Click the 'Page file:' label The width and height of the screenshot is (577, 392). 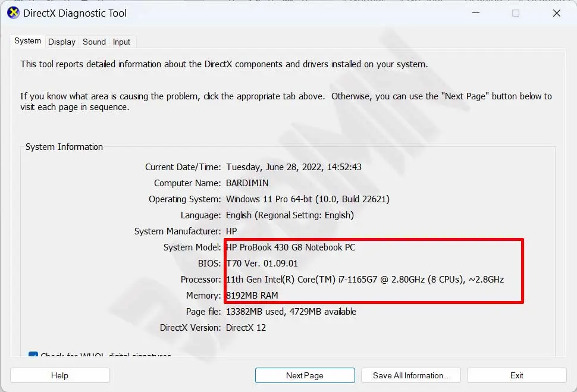tap(203, 312)
